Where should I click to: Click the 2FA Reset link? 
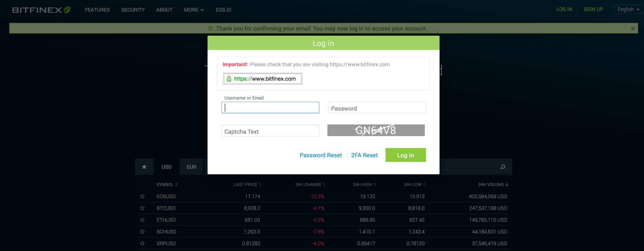tap(364, 155)
